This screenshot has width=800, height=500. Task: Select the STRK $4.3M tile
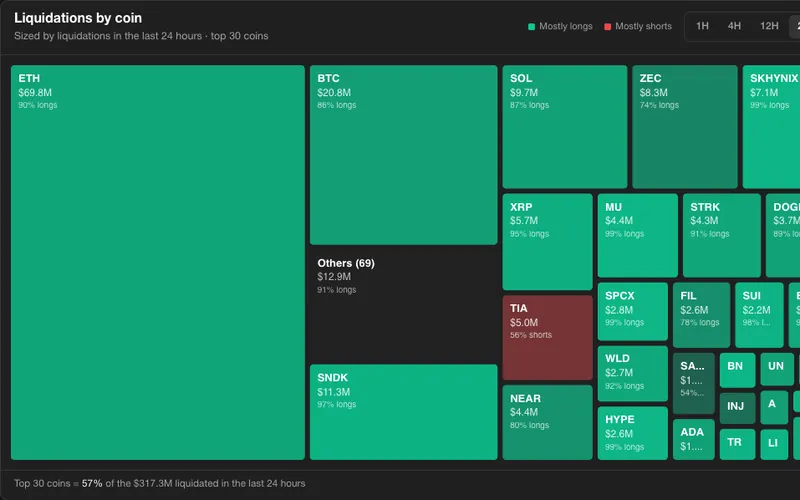(x=721, y=235)
